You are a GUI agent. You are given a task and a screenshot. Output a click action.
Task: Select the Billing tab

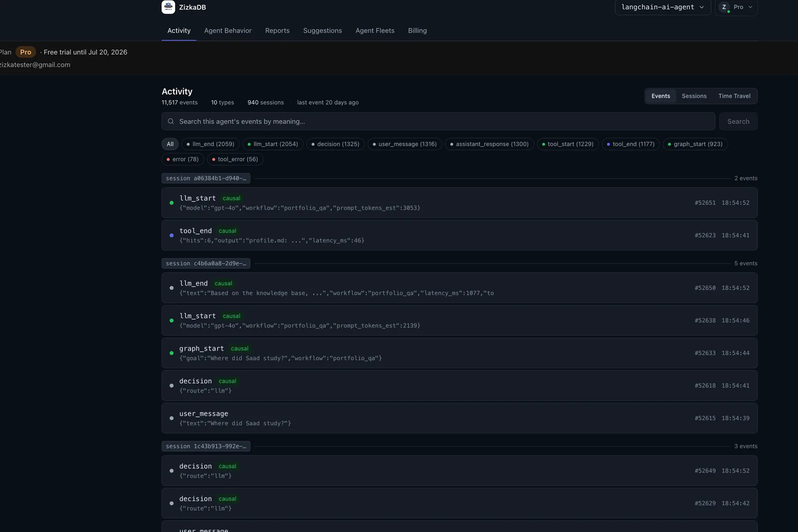point(417,31)
